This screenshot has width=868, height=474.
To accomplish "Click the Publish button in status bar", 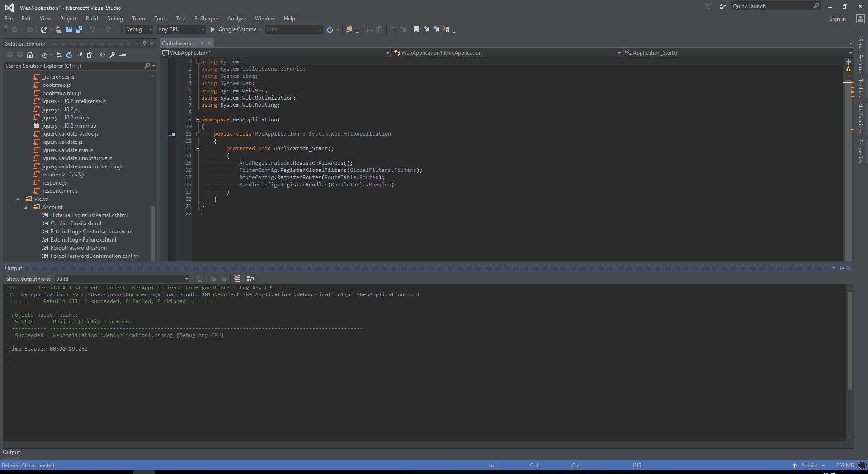I will [x=810, y=465].
